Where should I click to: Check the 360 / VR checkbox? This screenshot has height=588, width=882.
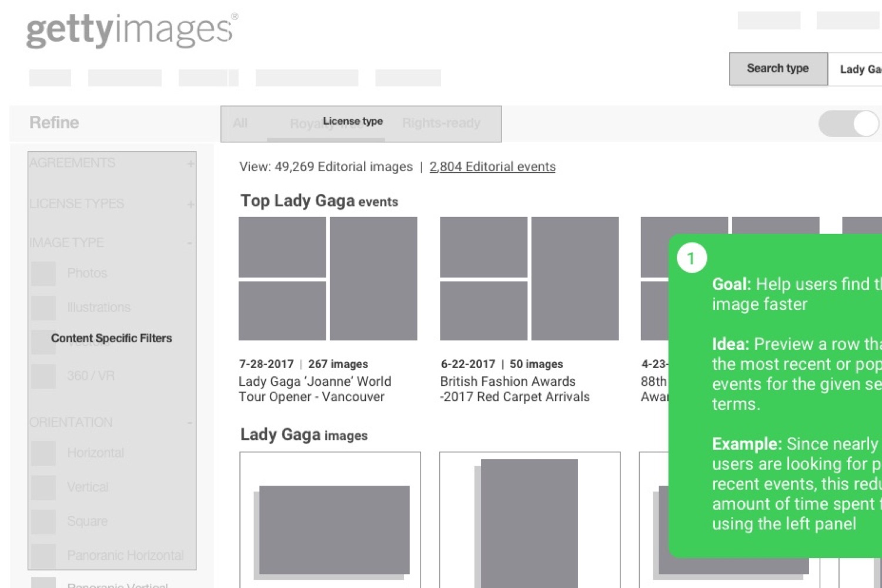coord(44,376)
